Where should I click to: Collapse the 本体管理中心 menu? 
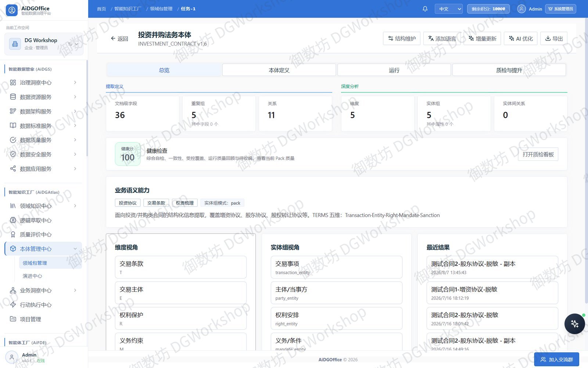(x=75, y=249)
